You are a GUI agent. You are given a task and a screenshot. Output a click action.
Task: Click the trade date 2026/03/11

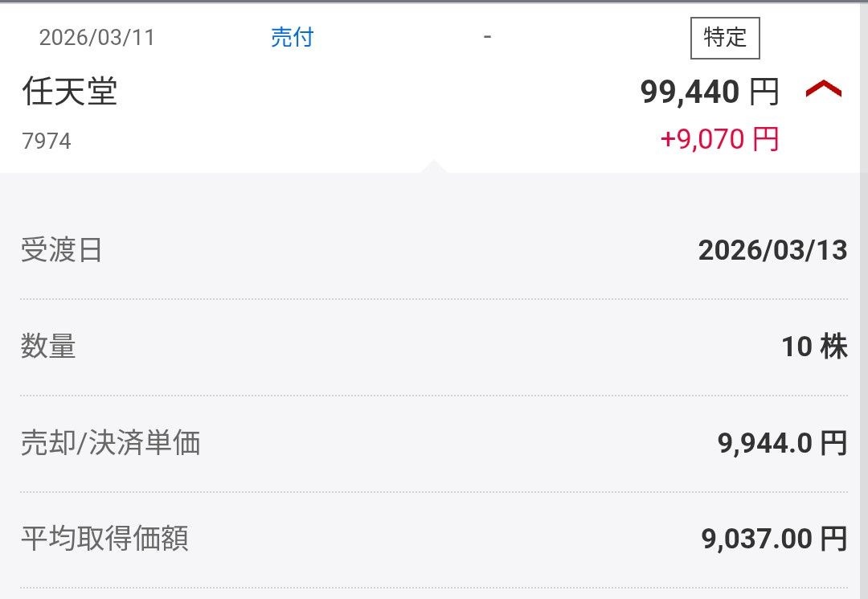pyautogui.click(x=96, y=38)
